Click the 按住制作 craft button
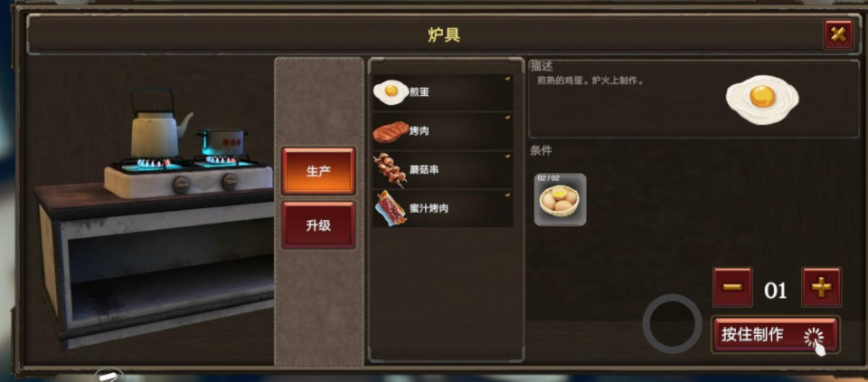The width and height of the screenshot is (868, 382). [x=776, y=335]
